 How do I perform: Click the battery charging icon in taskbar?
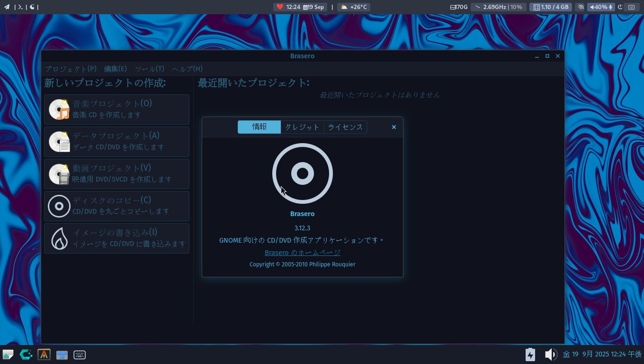530,355
